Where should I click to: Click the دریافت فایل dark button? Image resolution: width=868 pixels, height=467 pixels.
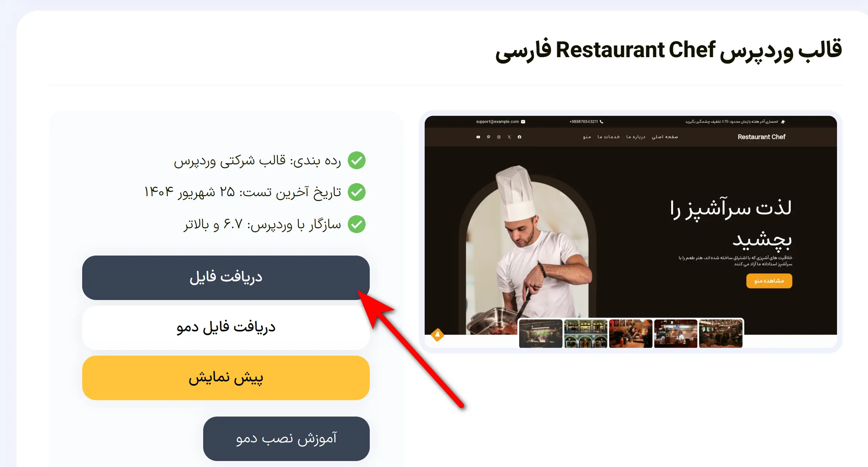(x=226, y=278)
